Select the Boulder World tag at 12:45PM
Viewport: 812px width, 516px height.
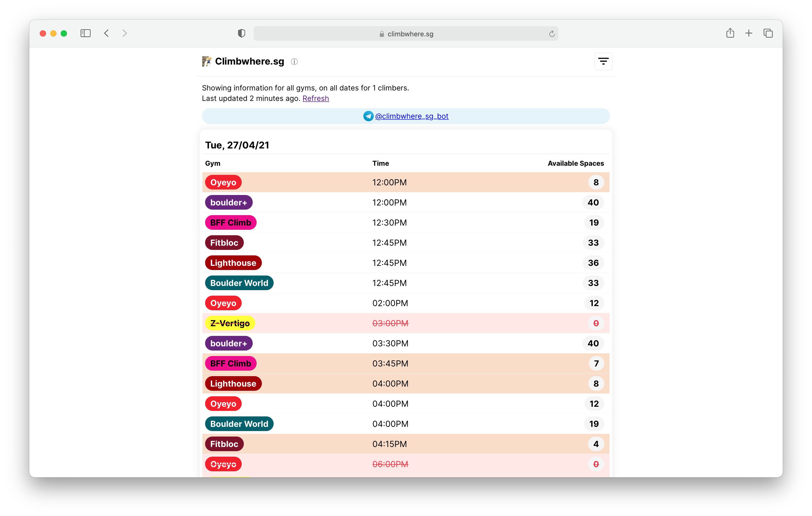pos(239,283)
